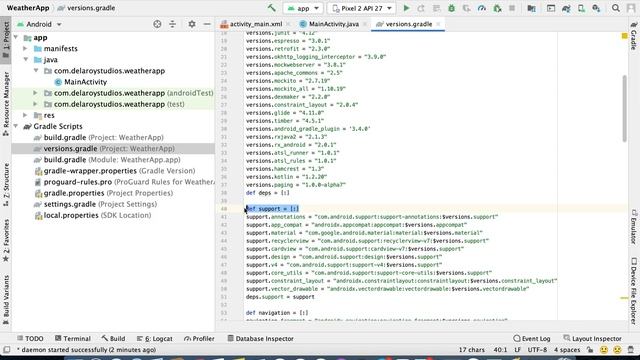Open the AVD Manager icon

pyautogui.click(x=581, y=8)
